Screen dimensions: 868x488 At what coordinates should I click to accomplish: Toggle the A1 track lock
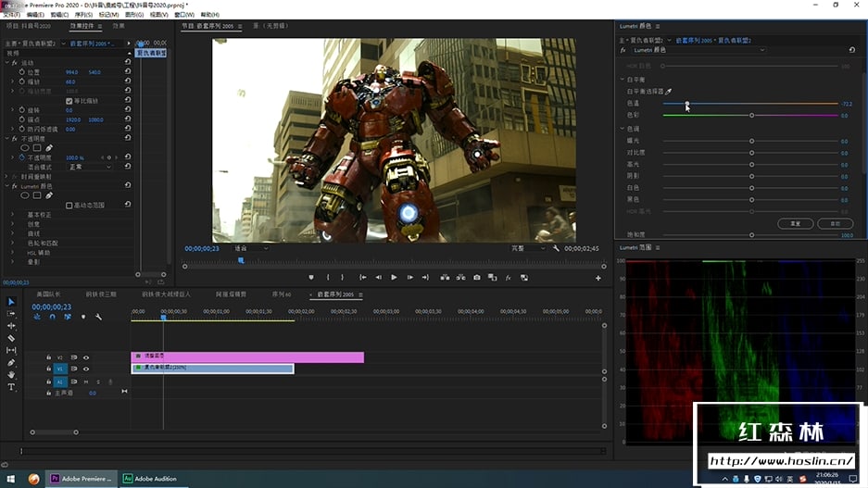coord(49,382)
